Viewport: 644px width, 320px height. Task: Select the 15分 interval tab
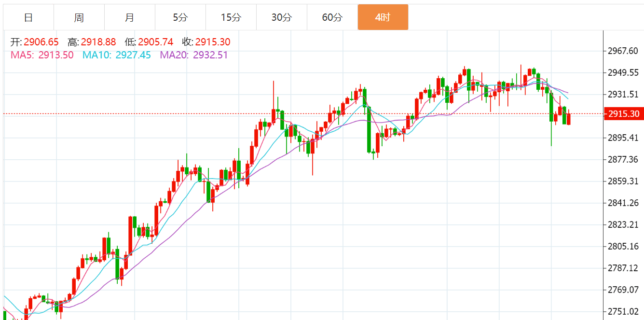coord(231,17)
